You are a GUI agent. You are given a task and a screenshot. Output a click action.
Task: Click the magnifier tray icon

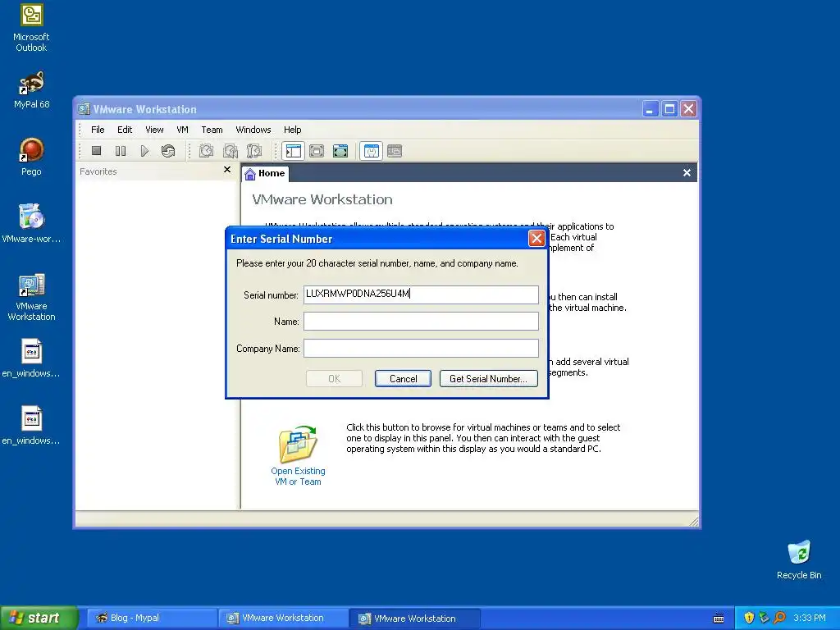point(779,618)
